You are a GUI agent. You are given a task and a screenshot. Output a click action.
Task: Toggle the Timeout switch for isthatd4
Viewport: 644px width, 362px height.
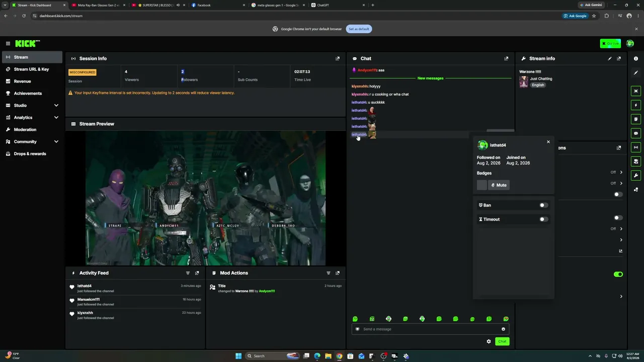pos(543,219)
